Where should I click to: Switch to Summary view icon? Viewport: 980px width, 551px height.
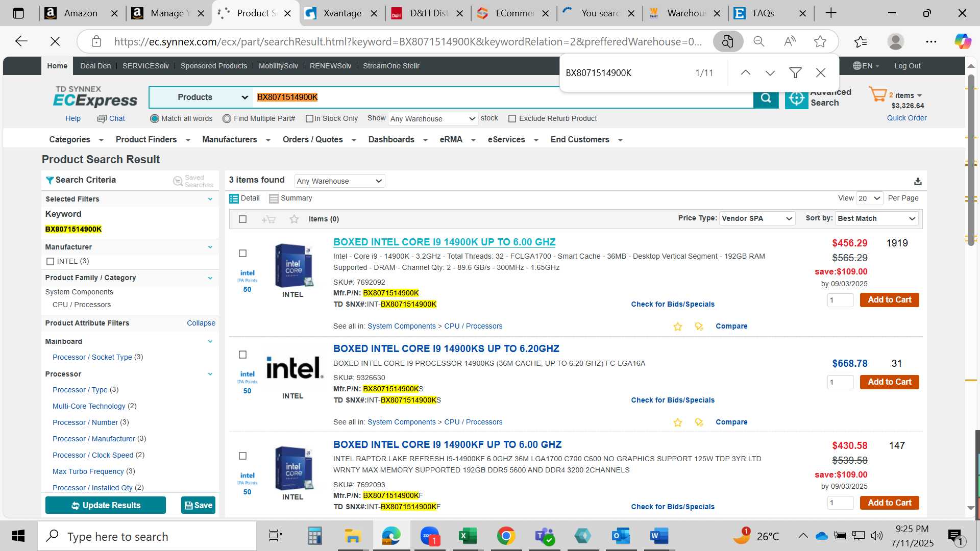274,198
